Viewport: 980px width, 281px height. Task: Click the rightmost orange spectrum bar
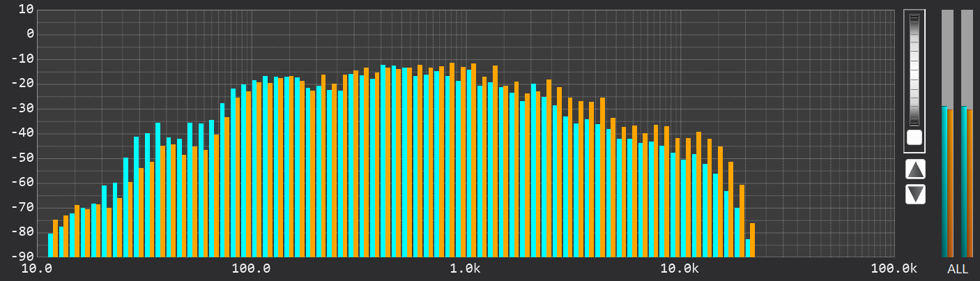coord(752,240)
